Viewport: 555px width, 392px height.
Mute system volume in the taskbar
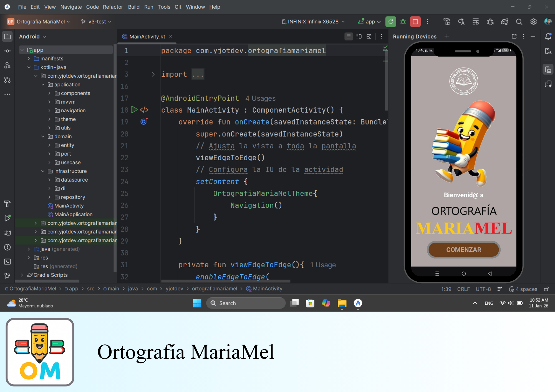pyautogui.click(x=511, y=303)
